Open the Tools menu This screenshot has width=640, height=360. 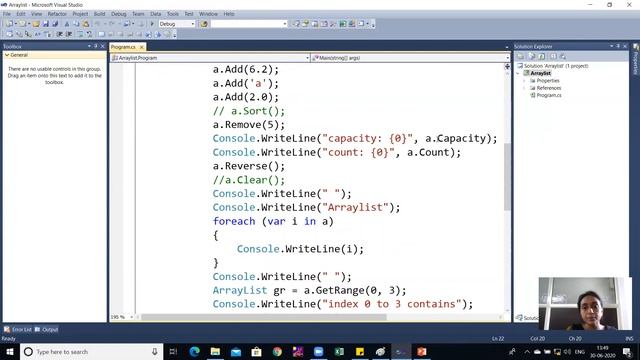tap(173, 14)
